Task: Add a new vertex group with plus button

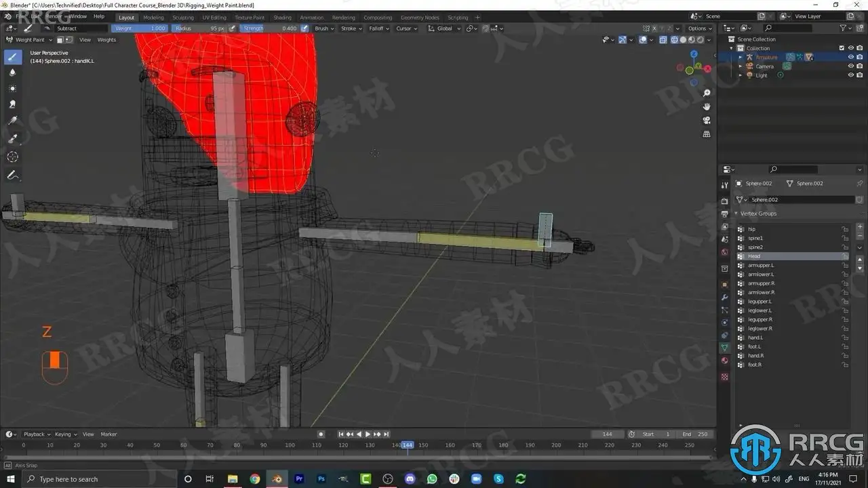Action: click(860, 227)
